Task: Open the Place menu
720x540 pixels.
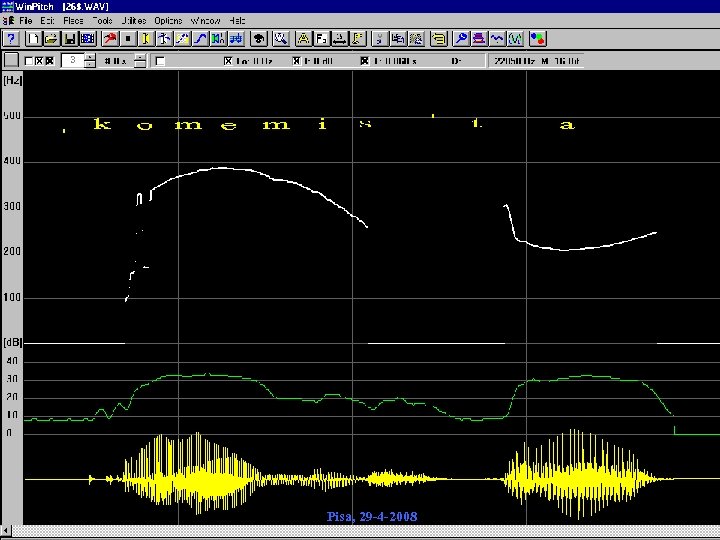Action: click(73, 21)
